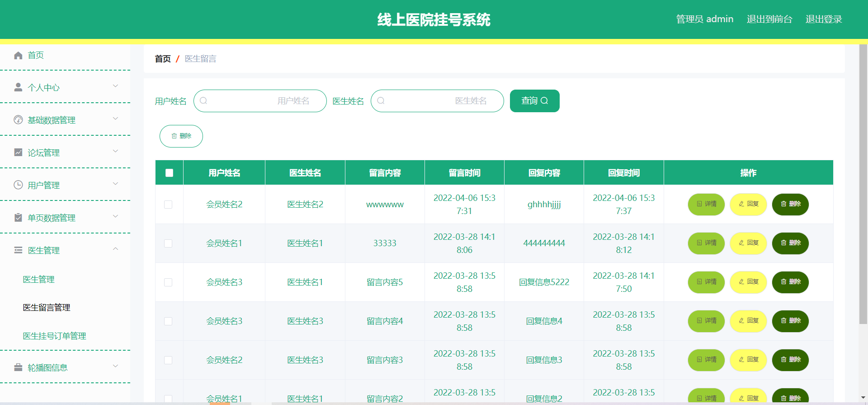Click 回复 for the 33333 row
The height and width of the screenshot is (405, 868).
pos(748,243)
